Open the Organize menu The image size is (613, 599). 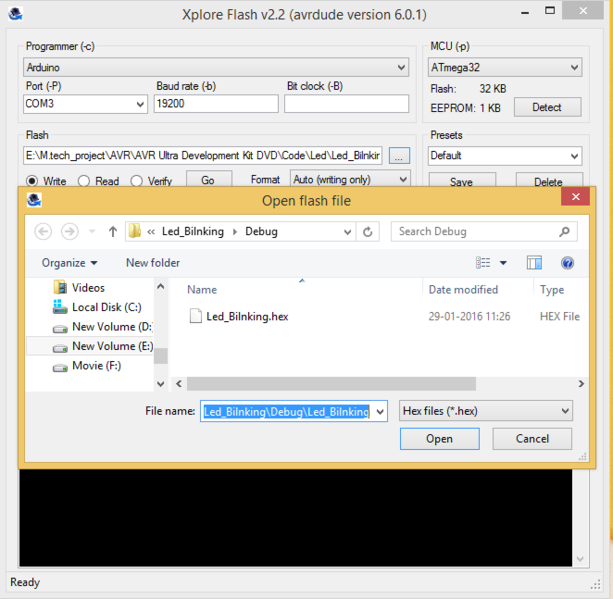(x=69, y=263)
